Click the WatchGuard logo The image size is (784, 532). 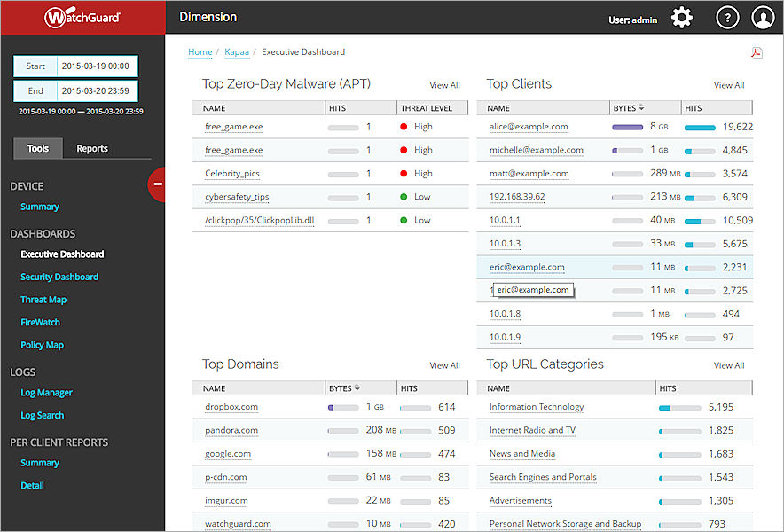click(81, 16)
